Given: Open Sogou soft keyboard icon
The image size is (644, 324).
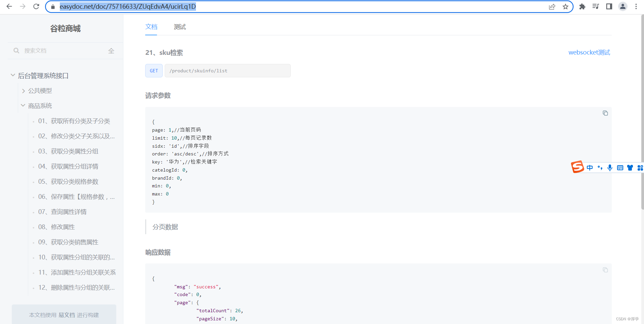Looking at the screenshot, I should (620, 168).
